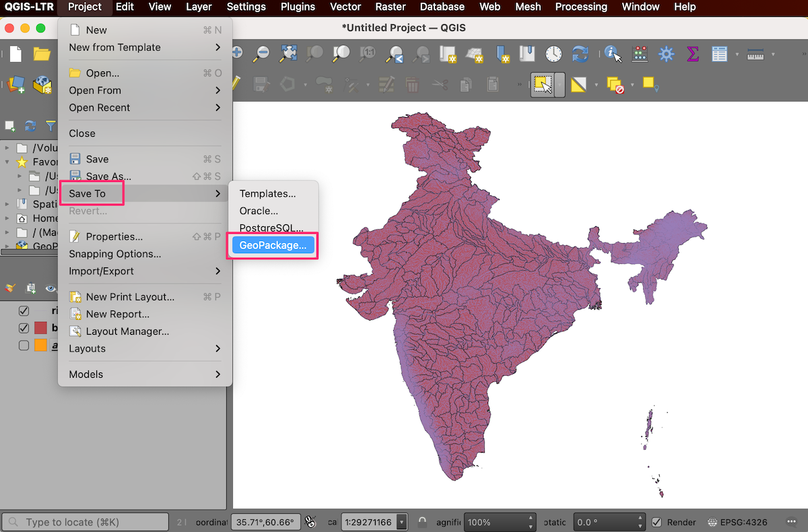This screenshot has height=532, width=808.
Task: Open the map scale dropdown
Action: click(402, 523)
